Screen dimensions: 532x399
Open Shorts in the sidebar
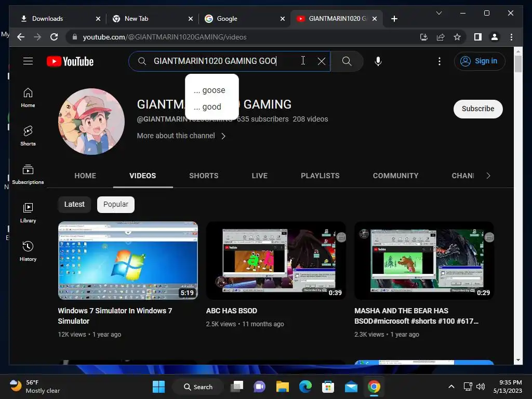click(x=28, y=136)
